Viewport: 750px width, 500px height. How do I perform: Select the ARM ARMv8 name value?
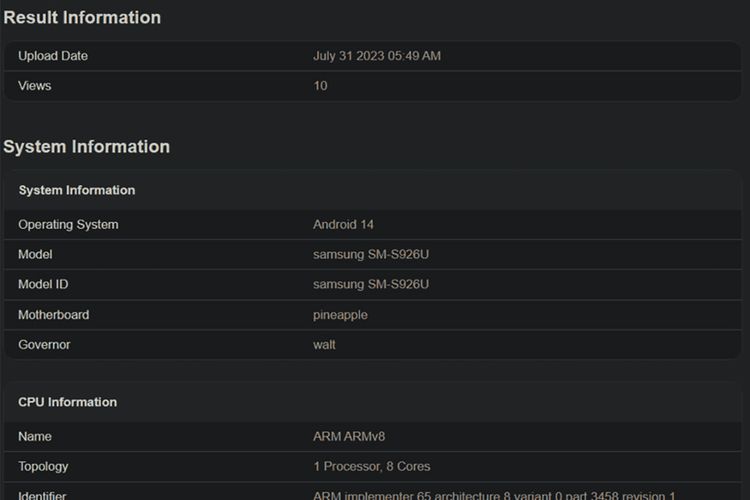[x=347, y=437]
